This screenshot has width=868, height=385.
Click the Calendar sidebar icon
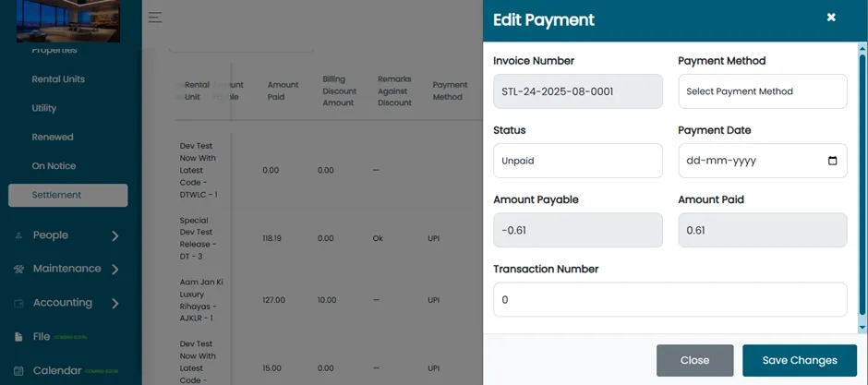click(18, 370)
